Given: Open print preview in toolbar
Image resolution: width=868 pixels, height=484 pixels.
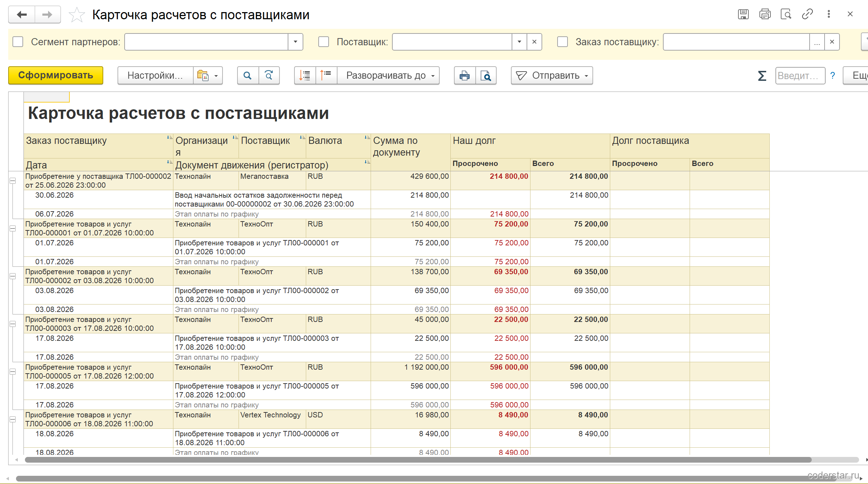Looking at the screenshot, I should point(486,76).
